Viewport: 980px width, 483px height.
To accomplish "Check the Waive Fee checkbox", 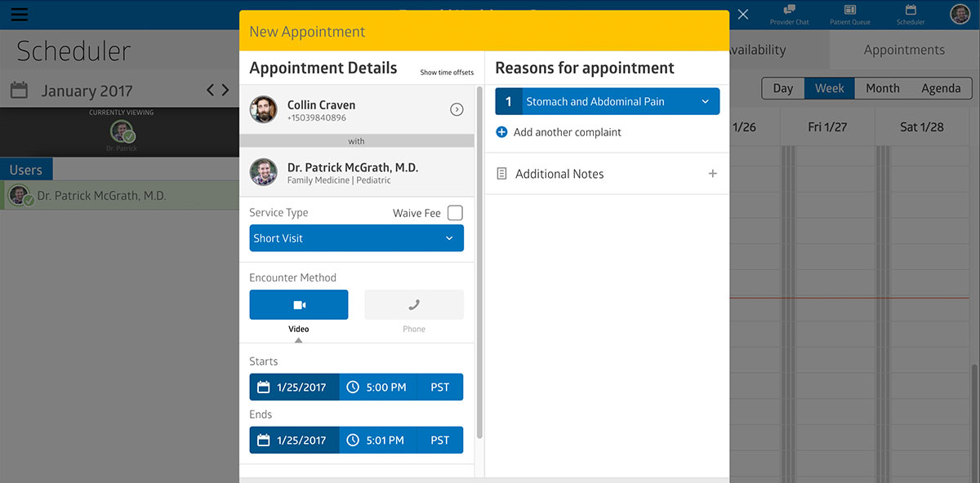I will 455,213.
